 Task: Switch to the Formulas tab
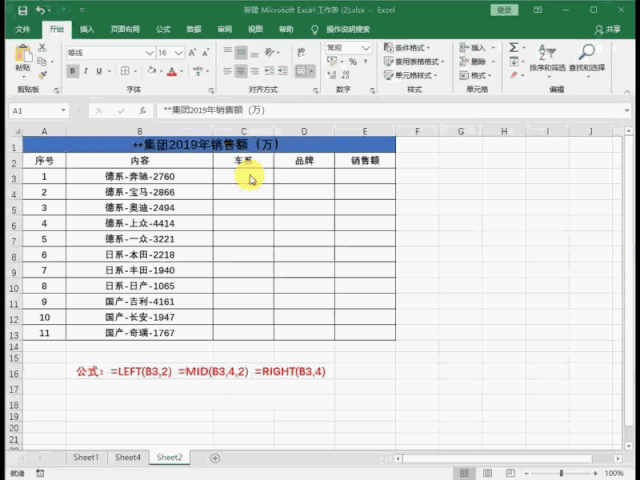(x=163, y=29)
